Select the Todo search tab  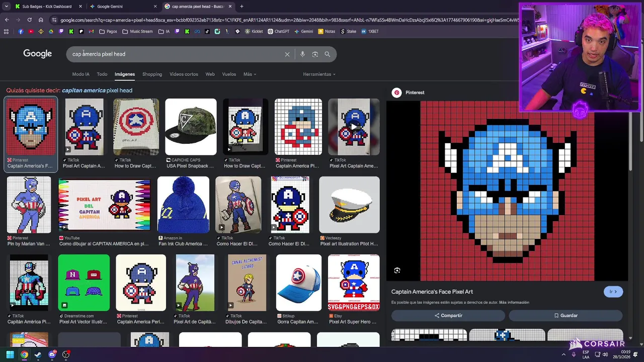102,74
